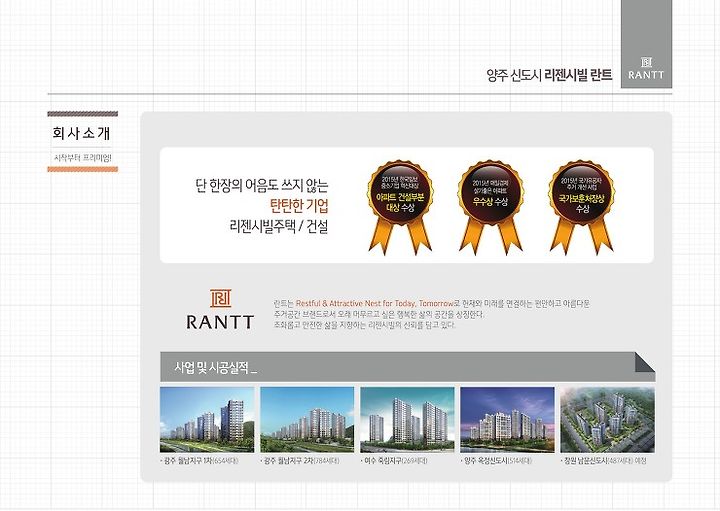Click the '광주 월남지구 2차(784세대)' caption
720x511 pixels.
(x=300, y=460)
